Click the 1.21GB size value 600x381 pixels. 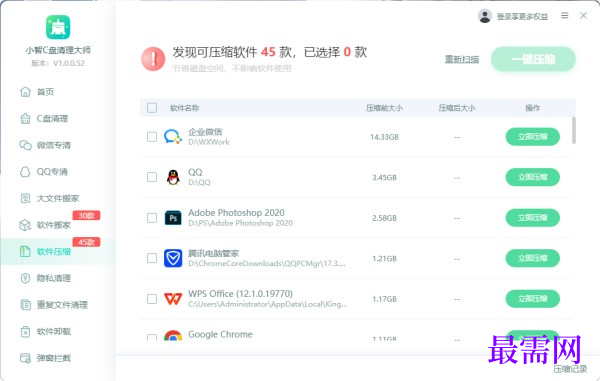(385, 259)
